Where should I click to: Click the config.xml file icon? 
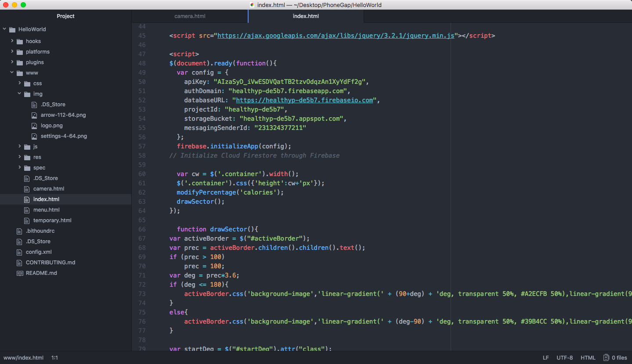pos(19,252)
